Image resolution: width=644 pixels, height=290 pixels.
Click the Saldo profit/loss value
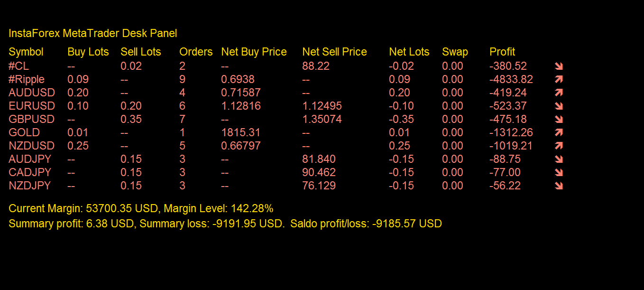click(x=407, y=224)
